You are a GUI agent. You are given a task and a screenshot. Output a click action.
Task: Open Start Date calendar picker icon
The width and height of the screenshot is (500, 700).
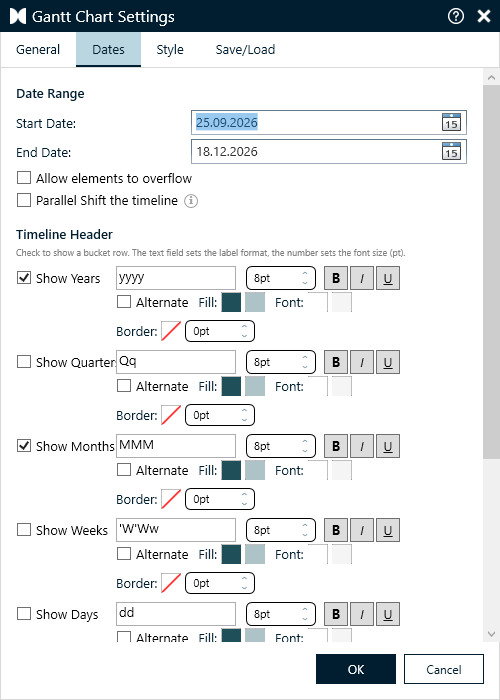click(x=451, y=122)
